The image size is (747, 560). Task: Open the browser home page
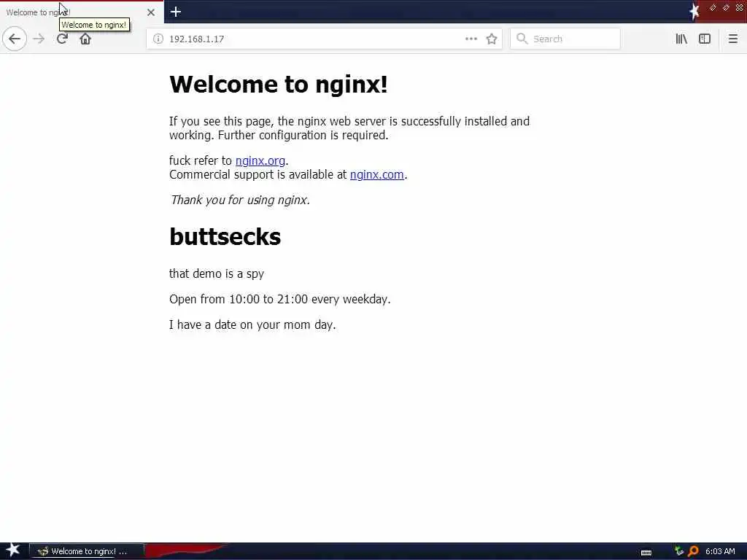85,39
